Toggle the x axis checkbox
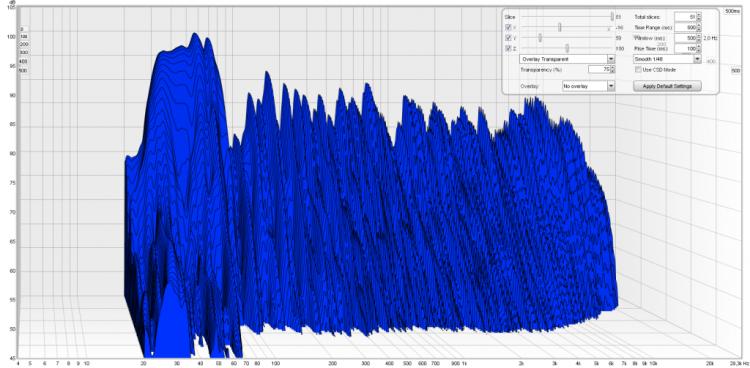This screenshot has height=368, width=750. tap(508, 27)
